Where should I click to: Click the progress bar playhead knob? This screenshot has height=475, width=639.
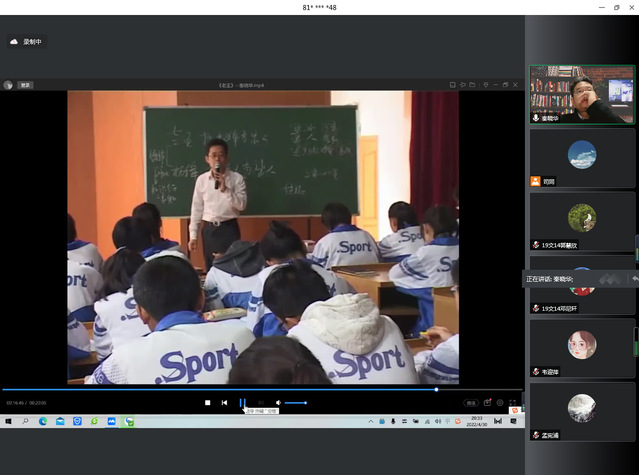click(436, 389)
